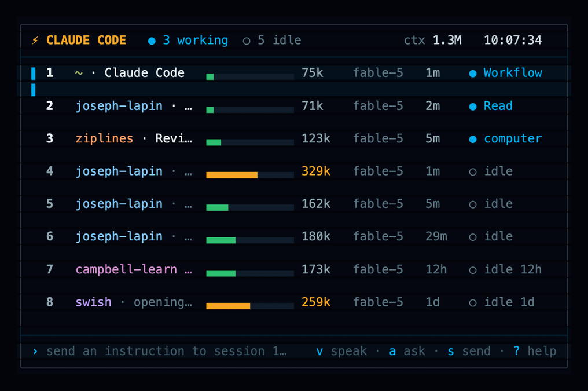588x391 pixels.
Task: Click the CLAUDE CODE header title
Action: (86, 40)
